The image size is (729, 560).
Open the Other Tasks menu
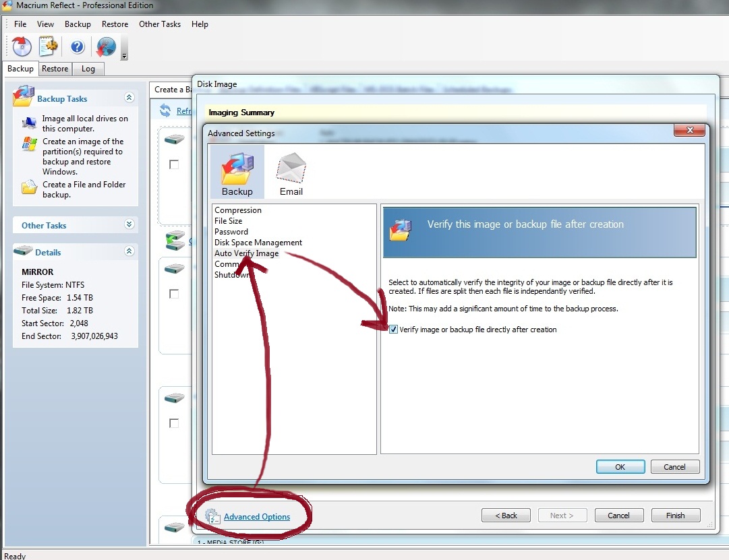coord(159,24)
